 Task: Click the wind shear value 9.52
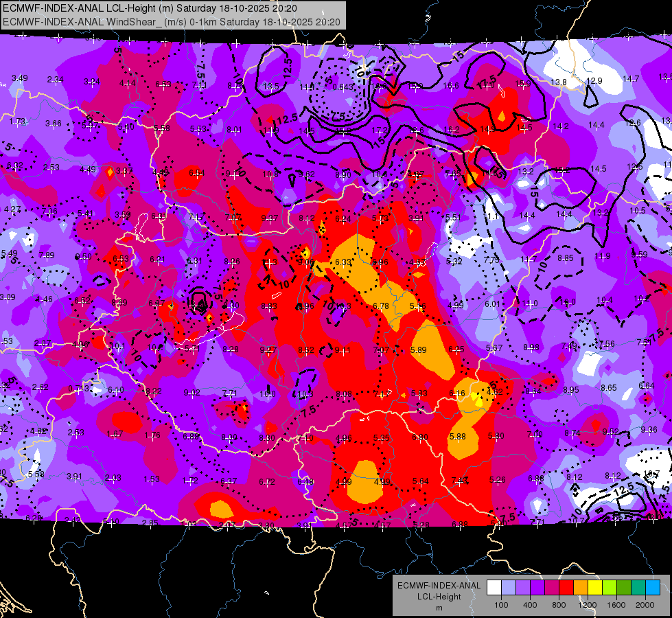[610, 431]
